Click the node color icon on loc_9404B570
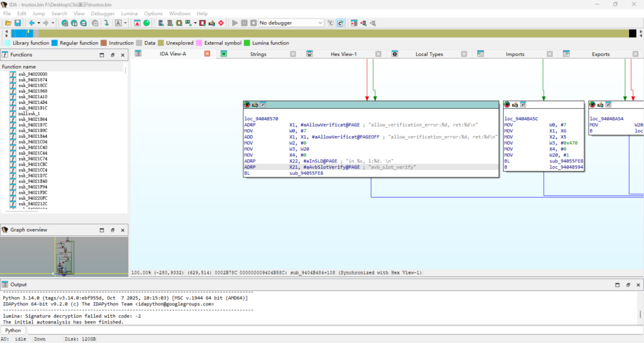 (x=248, y=104)
